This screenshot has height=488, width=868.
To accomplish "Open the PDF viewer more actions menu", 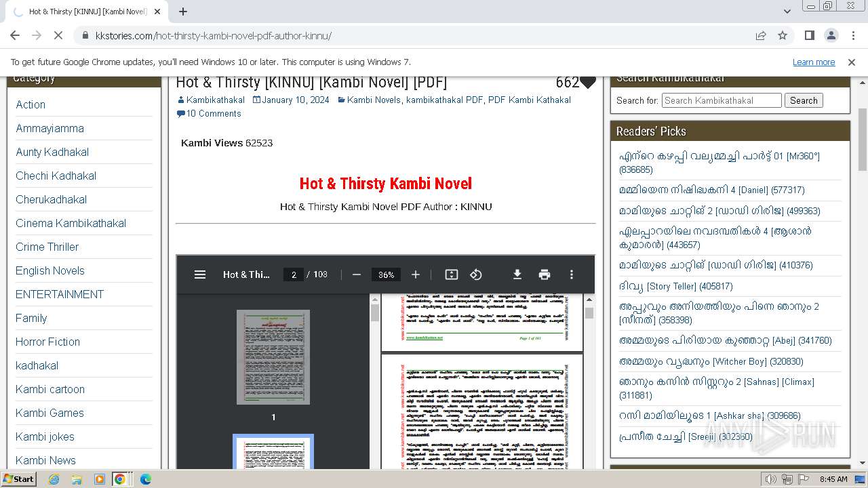I will tap(572, 274).
